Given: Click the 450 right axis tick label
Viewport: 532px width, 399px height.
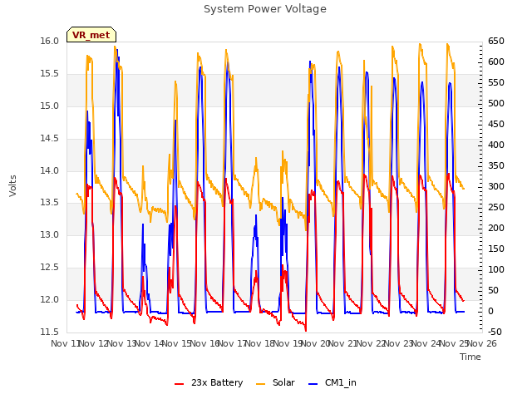Looking at the screenshot, I should pyautogui.click(x=496, y=124).
